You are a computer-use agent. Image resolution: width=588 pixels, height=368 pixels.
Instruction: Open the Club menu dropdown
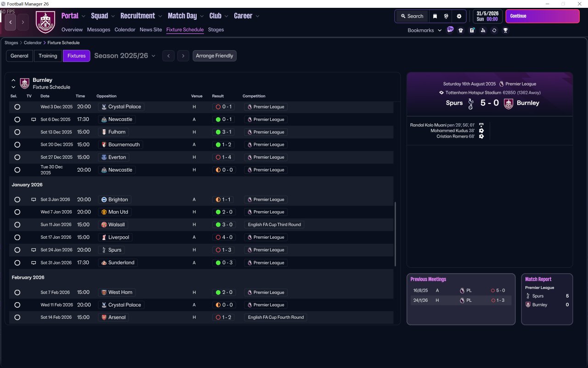coord(219,16)
